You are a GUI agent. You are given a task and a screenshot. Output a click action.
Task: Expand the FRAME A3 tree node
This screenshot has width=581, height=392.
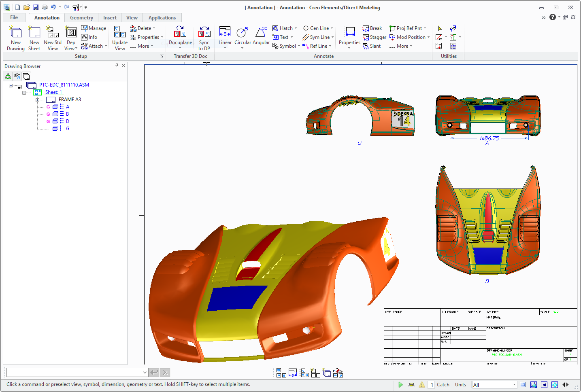click(x=37, y=100)
